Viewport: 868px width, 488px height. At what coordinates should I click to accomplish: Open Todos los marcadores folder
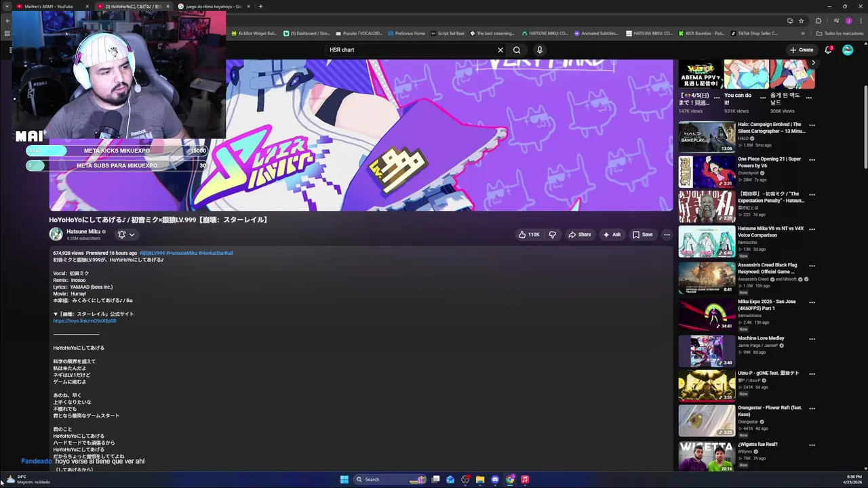[840, 33]
